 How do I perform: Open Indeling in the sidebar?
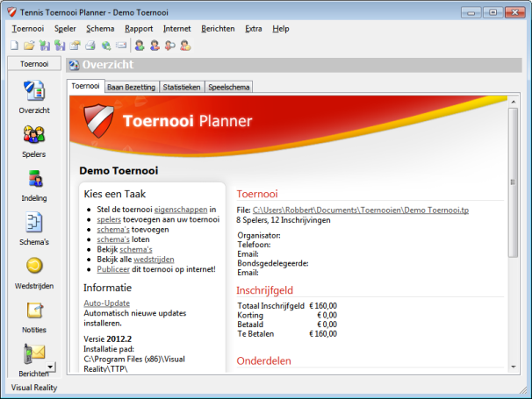pos(34,185)
